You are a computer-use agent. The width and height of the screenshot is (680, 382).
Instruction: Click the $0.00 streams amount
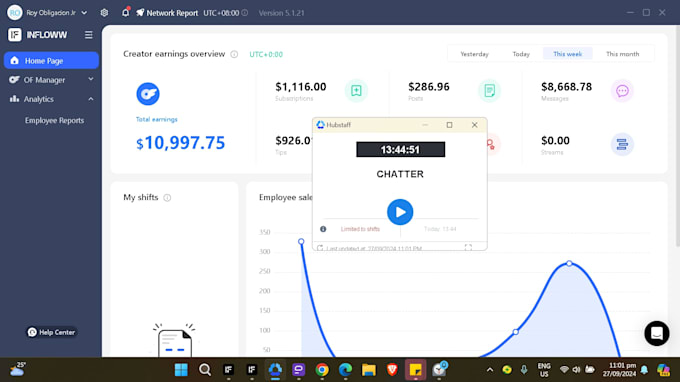pos(555,140)
